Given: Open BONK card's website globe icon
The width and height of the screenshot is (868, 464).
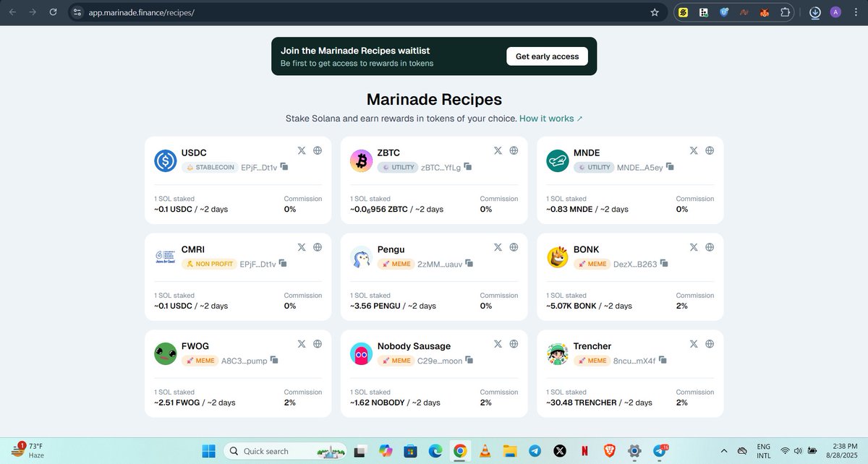Looking at the screenshot, I should 710,247.
